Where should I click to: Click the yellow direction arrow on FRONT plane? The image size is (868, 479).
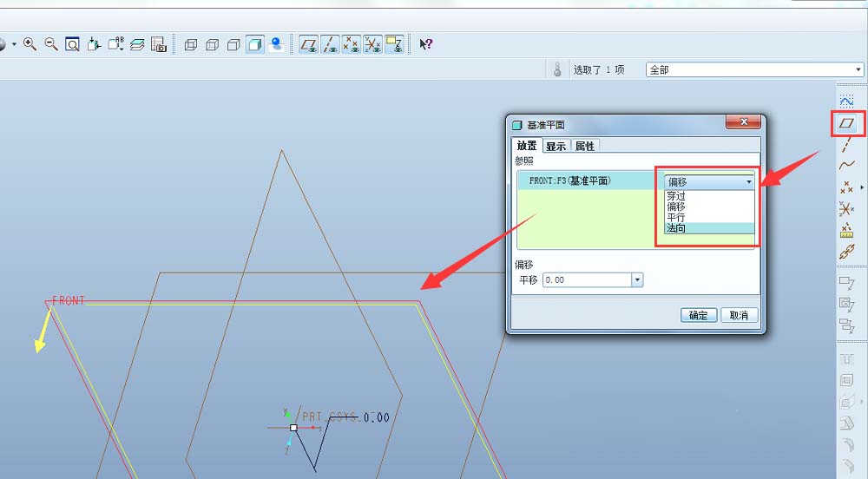[42, 332]
